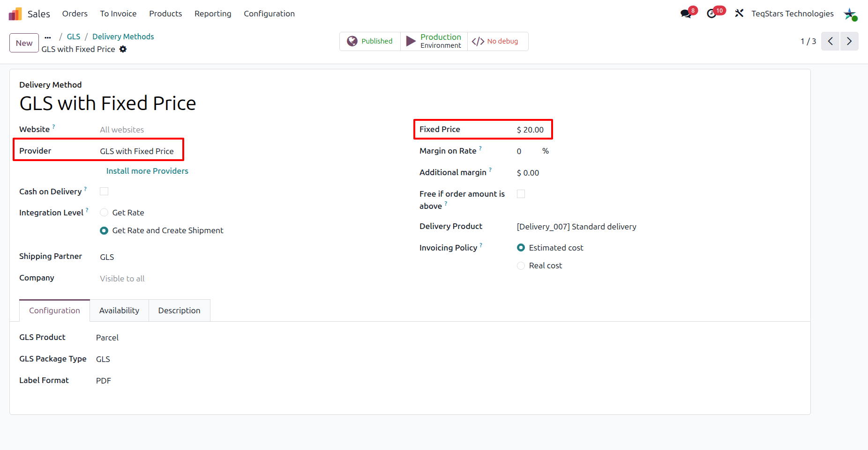Expand the breadcrumb ellipsis

coord(48,37)
